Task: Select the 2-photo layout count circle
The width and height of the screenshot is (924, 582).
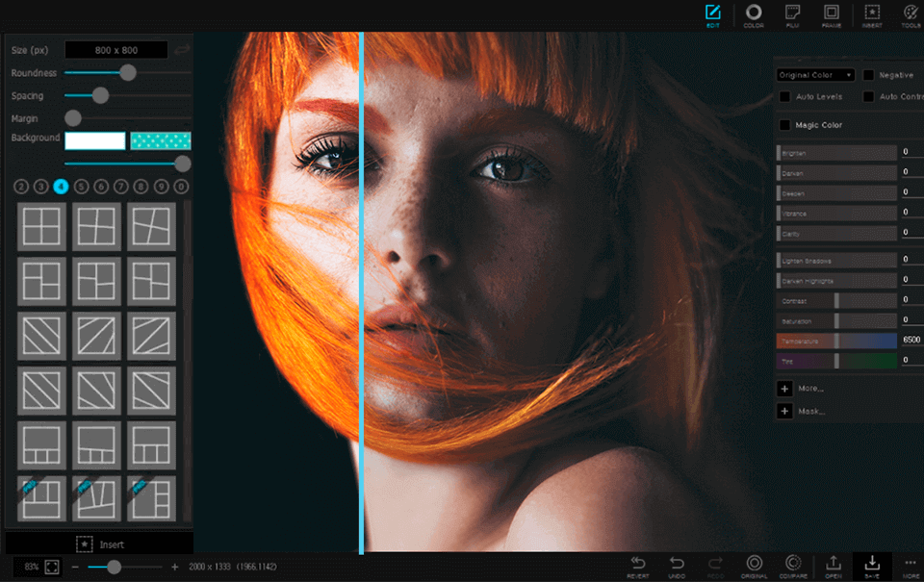Action: [x=20, y=187]
